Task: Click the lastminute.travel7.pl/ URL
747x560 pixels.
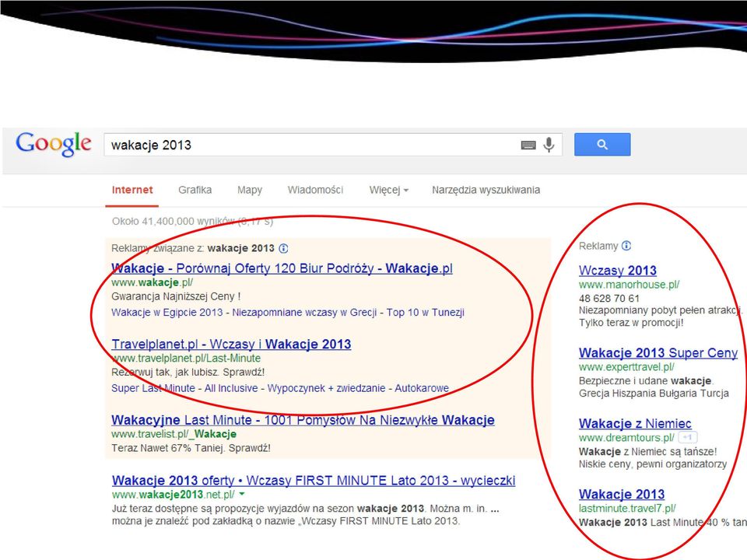Action: (627, 508)
